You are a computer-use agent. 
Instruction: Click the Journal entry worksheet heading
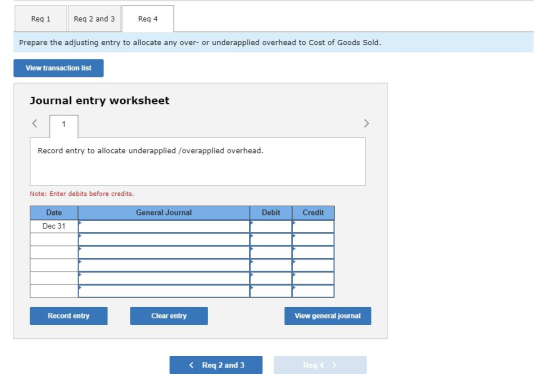[99, 101]
